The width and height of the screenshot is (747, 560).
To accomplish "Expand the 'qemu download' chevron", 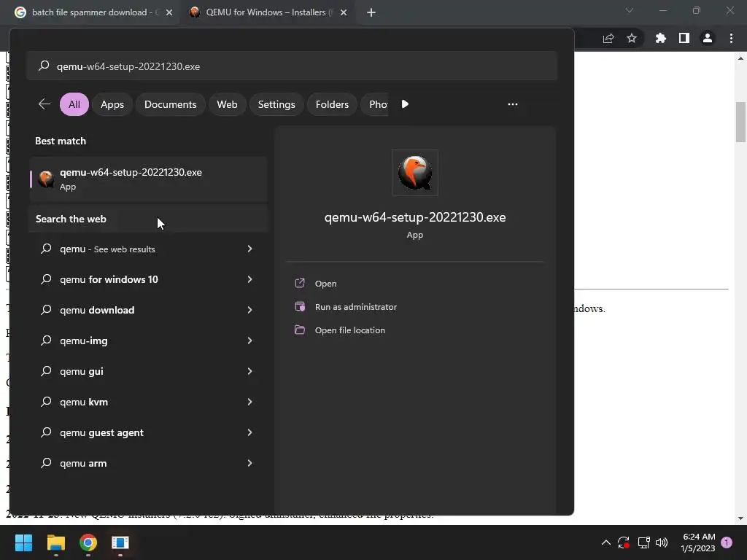I will [x=249, y=310].
